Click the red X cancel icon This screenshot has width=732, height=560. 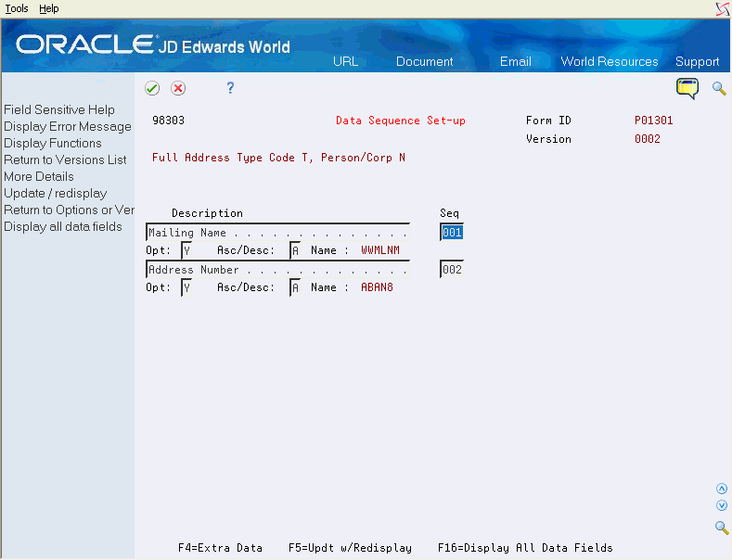(178, 88)
